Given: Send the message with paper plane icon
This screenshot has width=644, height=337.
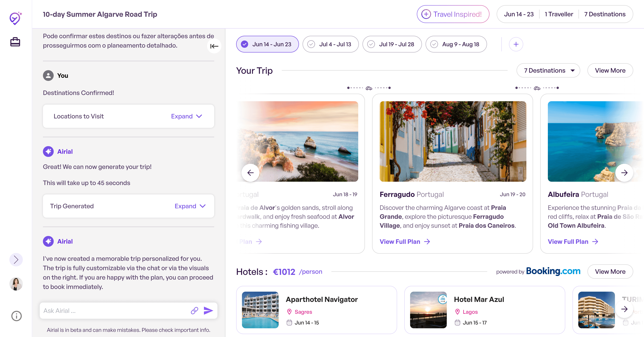Looking at the screenshot, I should 208,311.
